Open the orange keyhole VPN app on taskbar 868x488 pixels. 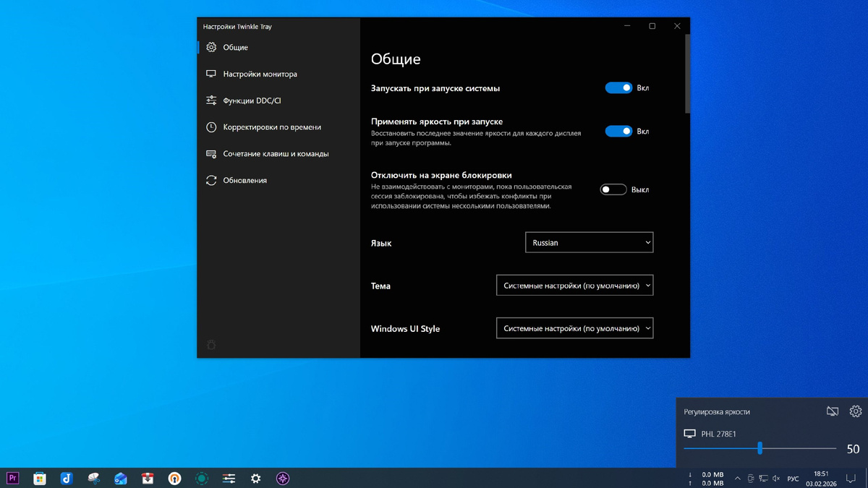174,478
